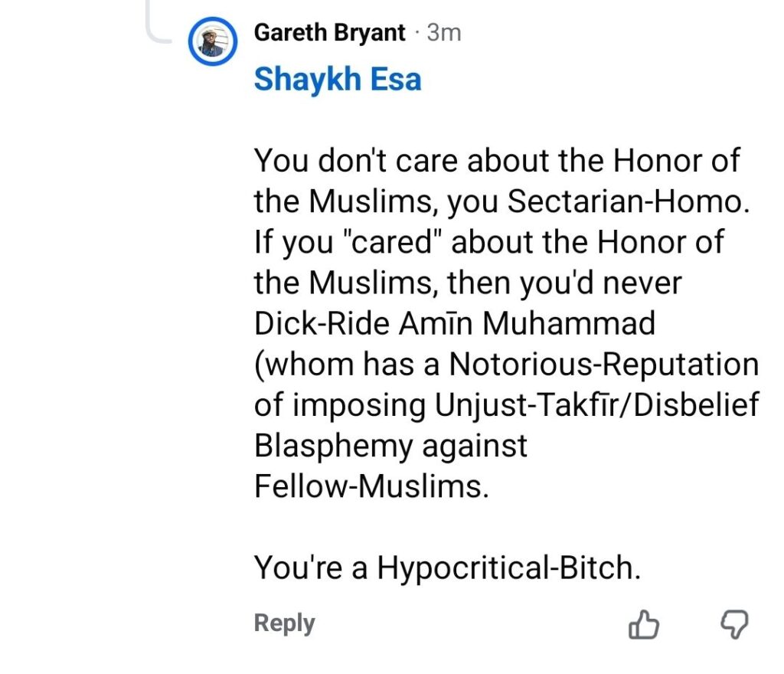Click the word "Notorious-Reputation"

[603, 365]
